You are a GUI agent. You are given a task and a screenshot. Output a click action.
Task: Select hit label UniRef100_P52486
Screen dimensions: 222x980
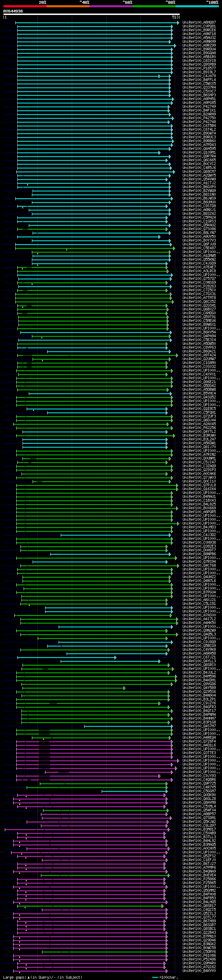point(199,959)
